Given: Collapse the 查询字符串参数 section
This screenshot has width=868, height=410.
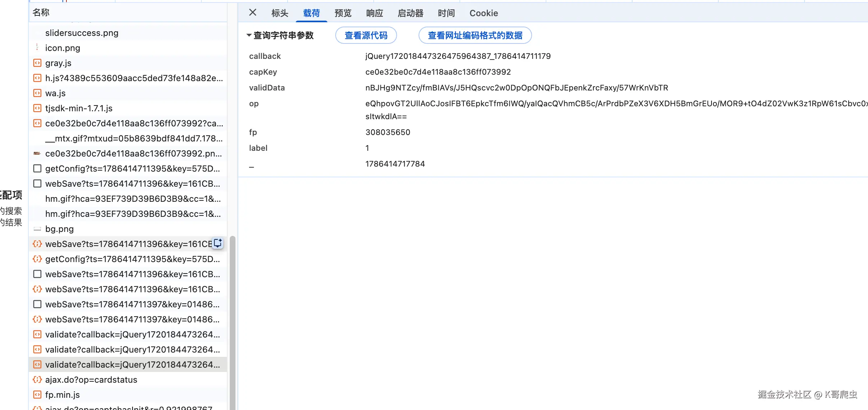Looking at the screenshot, I should 249,35.
